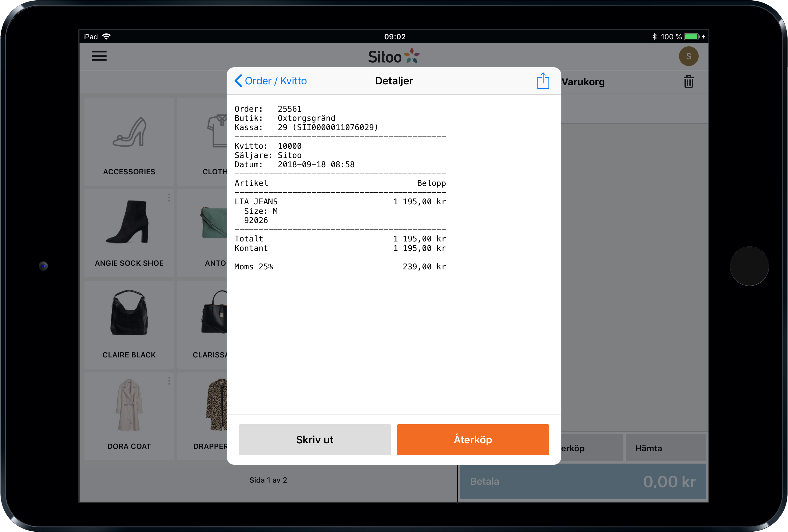This screenshot has height=532, width=788.
Task: Click the Moms 25% line
Action: pyautogui.click(x=340, y=267)
